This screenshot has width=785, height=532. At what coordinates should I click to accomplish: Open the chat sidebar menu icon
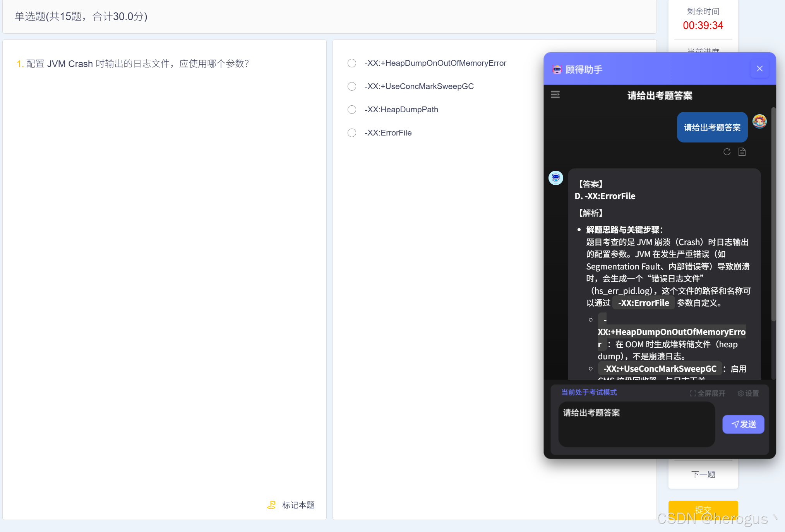555,95
